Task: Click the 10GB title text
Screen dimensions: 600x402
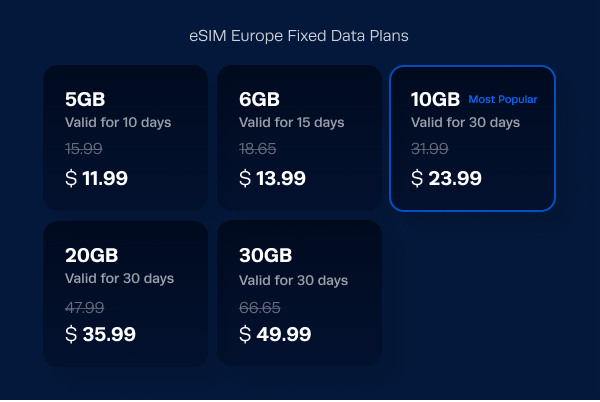Action: coord(435,99)
